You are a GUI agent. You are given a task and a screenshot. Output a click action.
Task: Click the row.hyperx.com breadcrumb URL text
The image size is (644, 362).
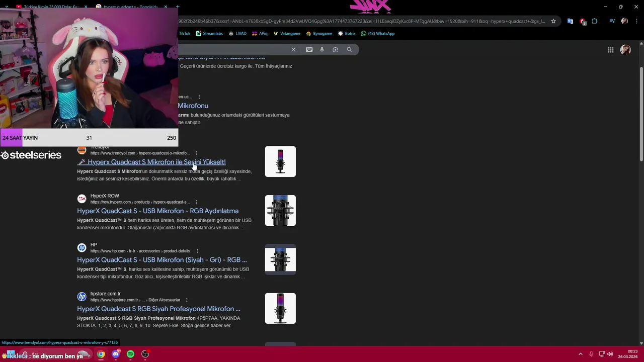(140, 202)
